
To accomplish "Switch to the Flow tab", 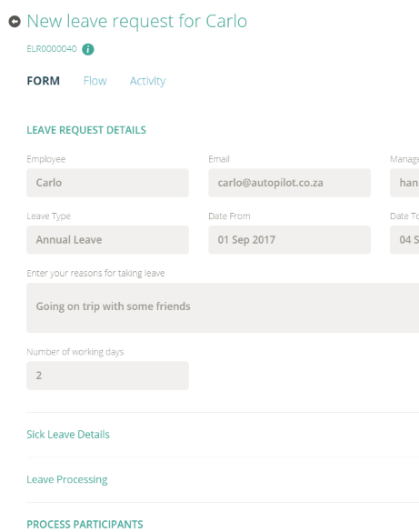I will pos(95,81).
